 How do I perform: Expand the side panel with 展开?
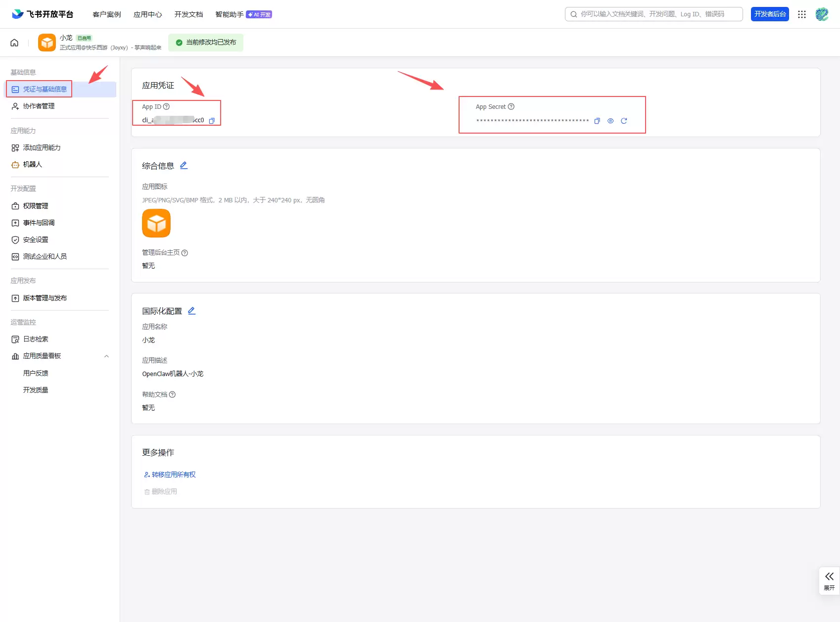click(x=829, y=580)
